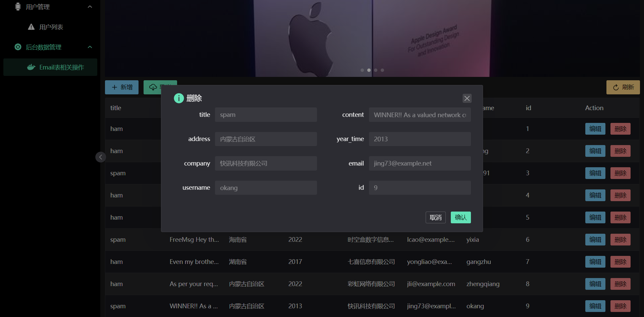Click the email field showing jing73@example.net
The image size is (644, 317).
(x=420, y=164)
